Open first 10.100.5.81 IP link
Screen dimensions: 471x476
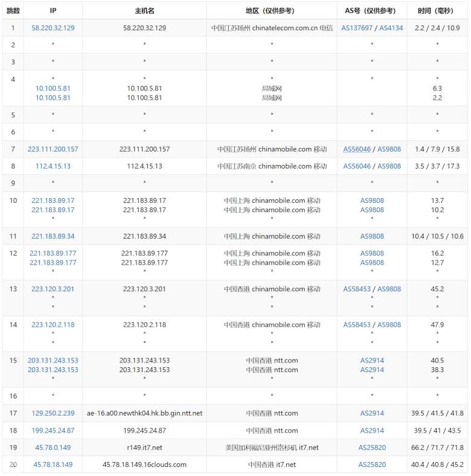(53, 88)
